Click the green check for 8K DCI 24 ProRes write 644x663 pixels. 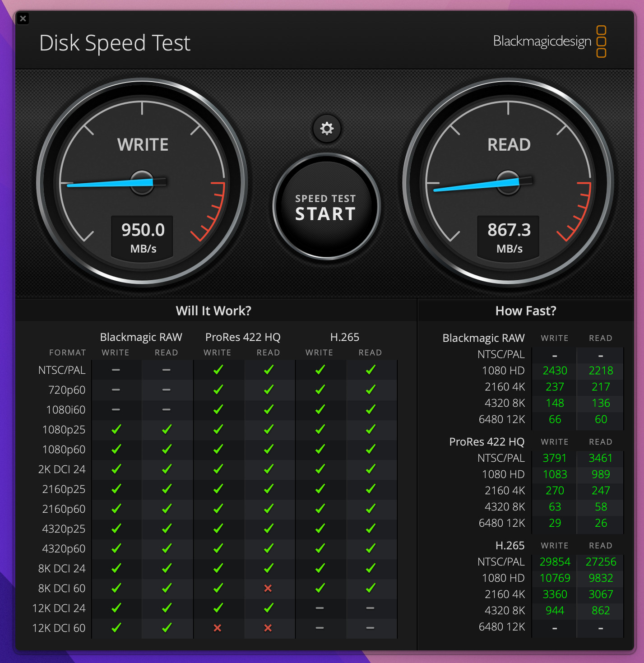218,568
